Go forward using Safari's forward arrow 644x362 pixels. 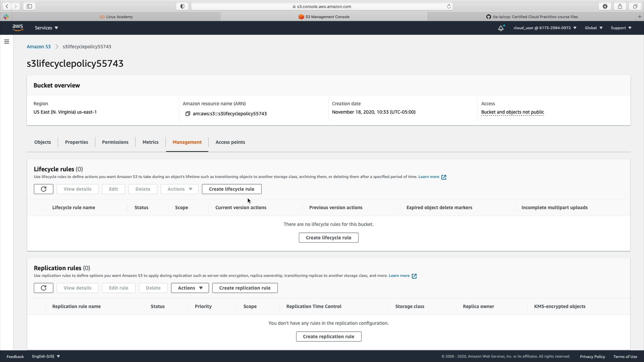coord(16,6)
